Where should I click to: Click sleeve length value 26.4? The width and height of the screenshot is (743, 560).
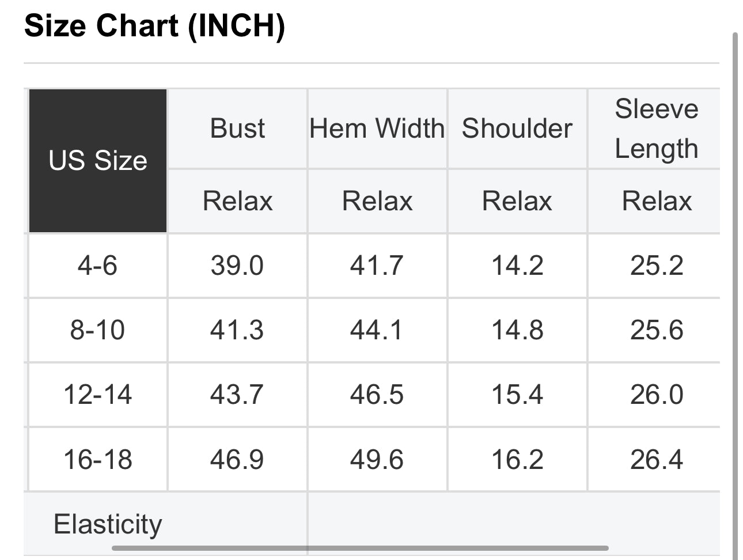pyautogui.click(x=657, y=460)
